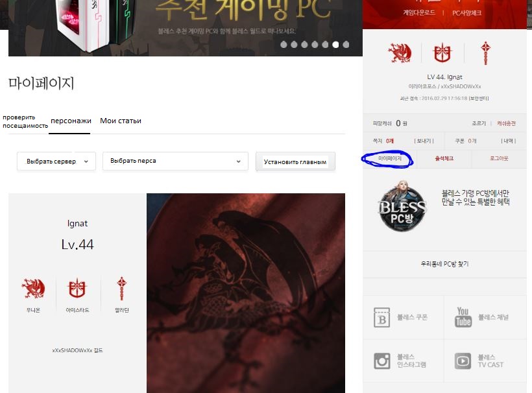Click the Bless Instagram camera icon

pos(381,361)
